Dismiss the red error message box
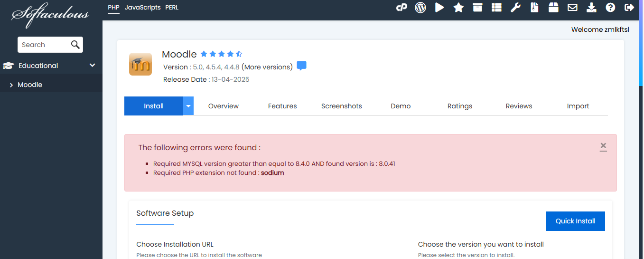Screen dimensions: 644x259 603,146
